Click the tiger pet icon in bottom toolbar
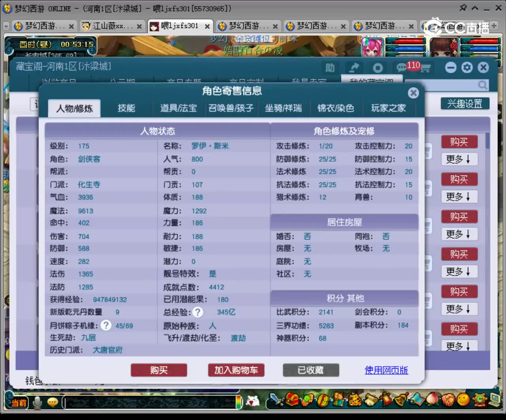 (355, 400)
